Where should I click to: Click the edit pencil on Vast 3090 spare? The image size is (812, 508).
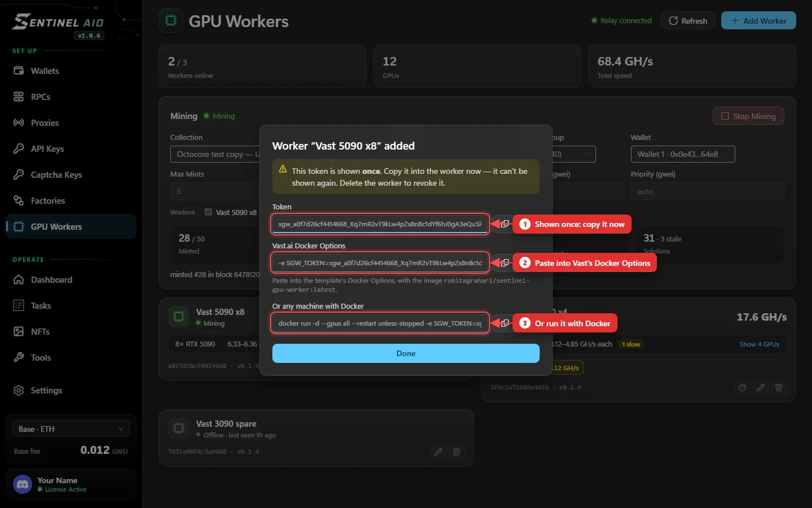438,452
